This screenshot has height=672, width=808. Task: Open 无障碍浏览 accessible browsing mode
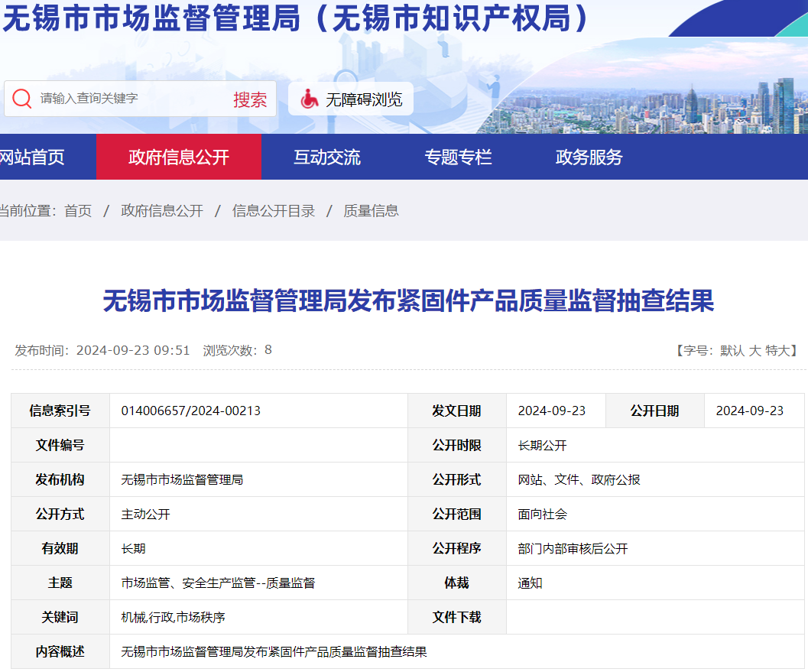point(350,99)
